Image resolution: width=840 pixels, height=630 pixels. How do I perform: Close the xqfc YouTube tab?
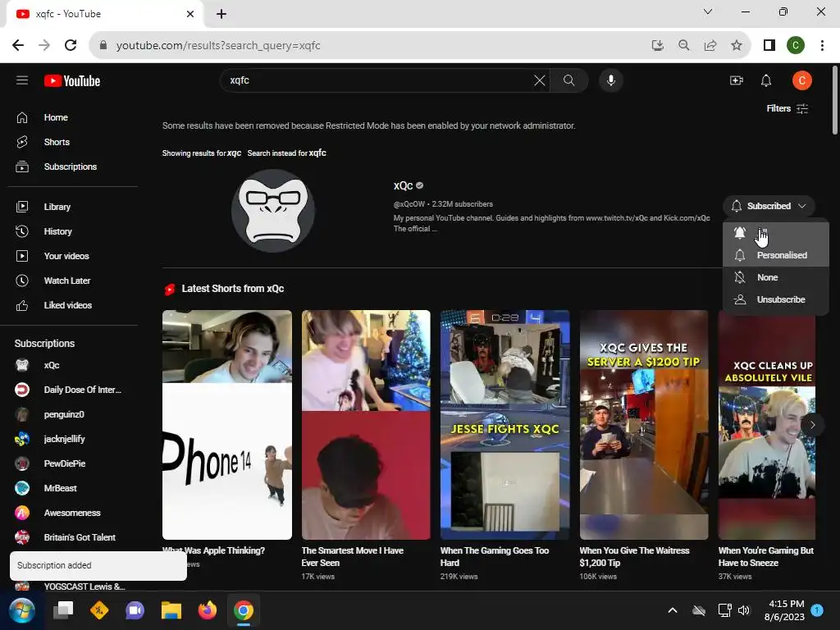pos(190,14)
